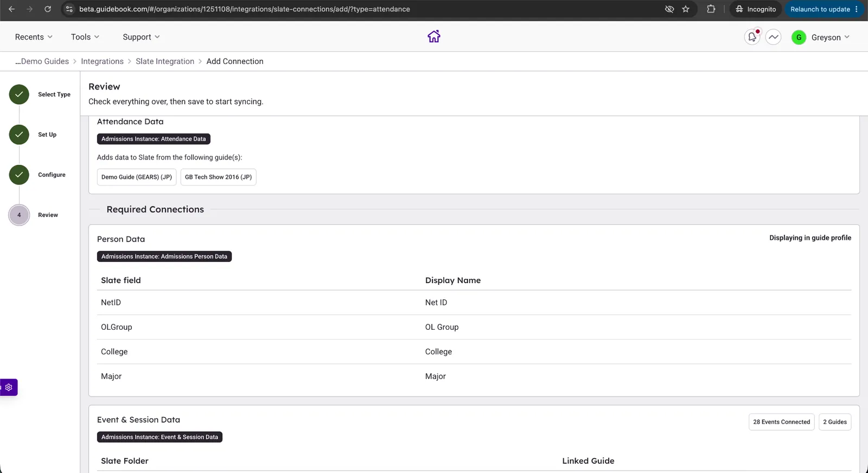Click the browser forward arrow
The image size is (868, 473).
coord(29,9)
